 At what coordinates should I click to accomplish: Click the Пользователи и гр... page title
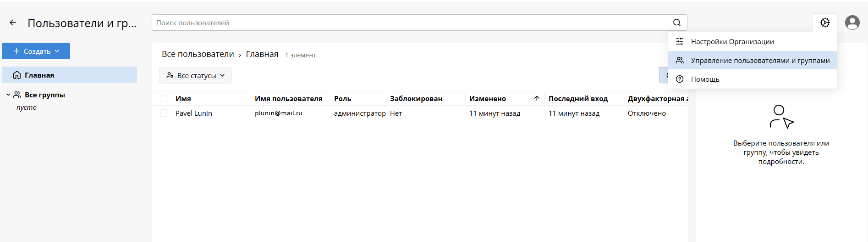[82, 23]
